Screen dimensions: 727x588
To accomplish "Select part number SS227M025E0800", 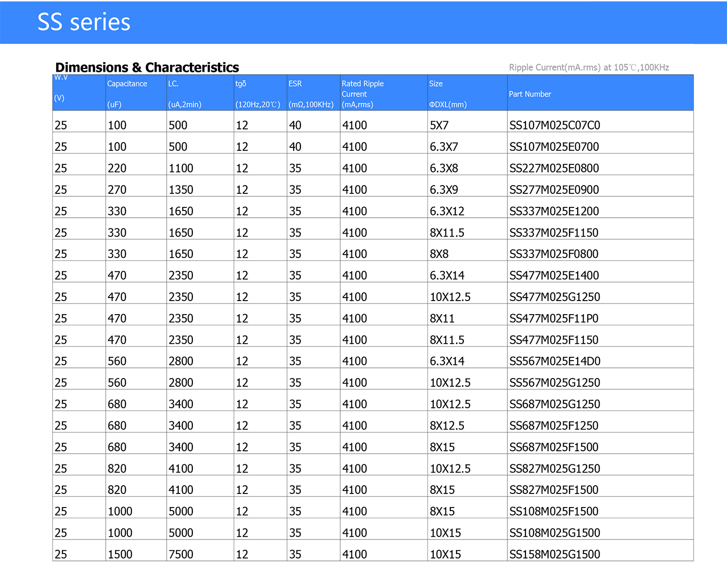I will coord(554,168).
